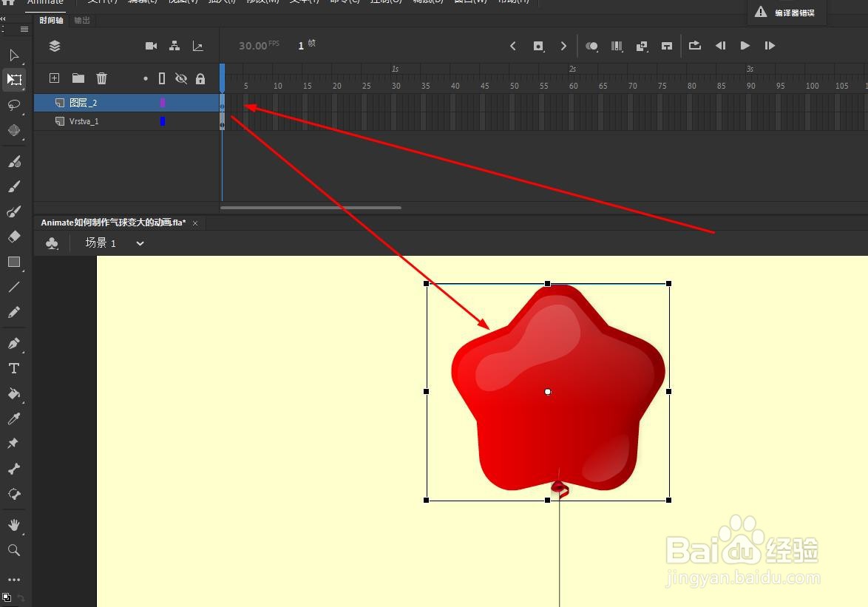
Task: Open the 编译器错误 compiler error notice
Action: [787, 12]
